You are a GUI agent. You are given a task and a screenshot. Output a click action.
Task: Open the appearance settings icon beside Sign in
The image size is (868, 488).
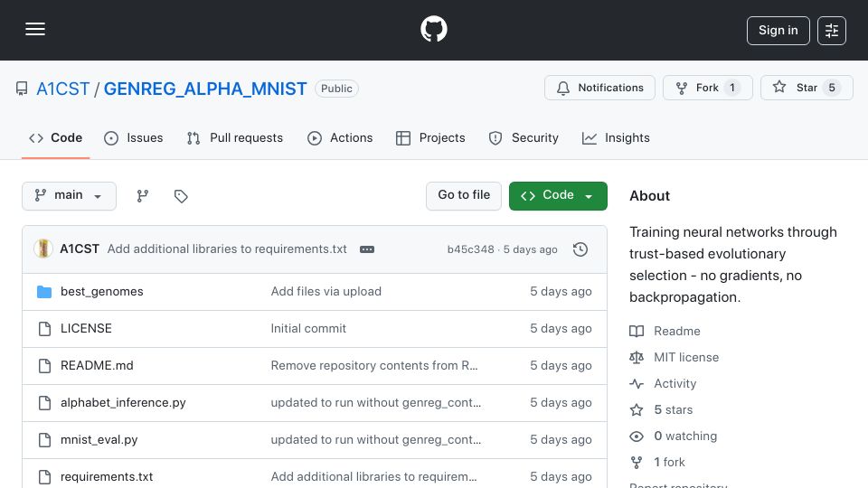832,31
